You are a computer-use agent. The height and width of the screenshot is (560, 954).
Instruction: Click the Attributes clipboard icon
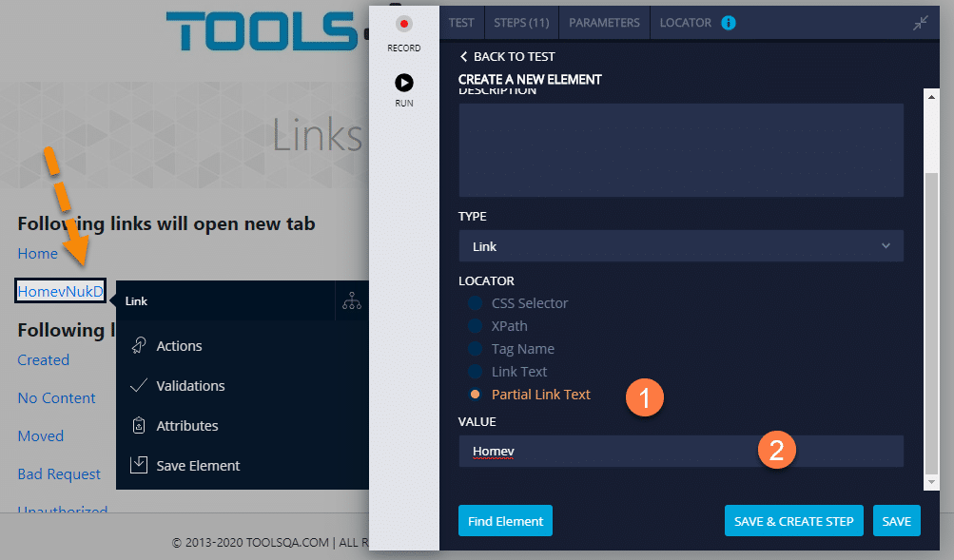(x=139, y=425)
